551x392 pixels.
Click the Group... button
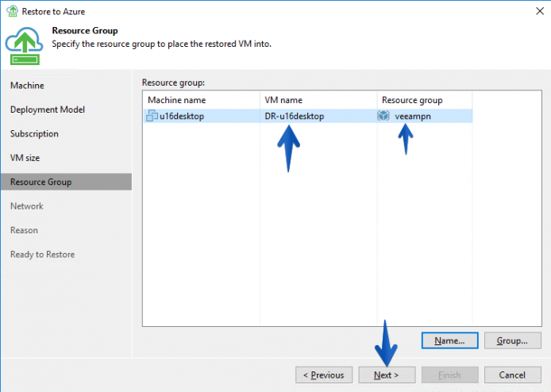point(512,340)
